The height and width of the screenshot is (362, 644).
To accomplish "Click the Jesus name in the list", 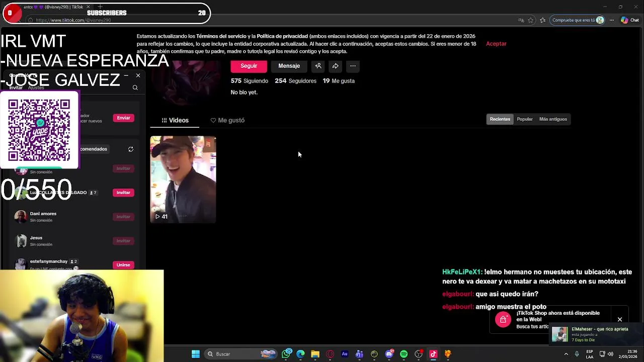I will 36,238.
